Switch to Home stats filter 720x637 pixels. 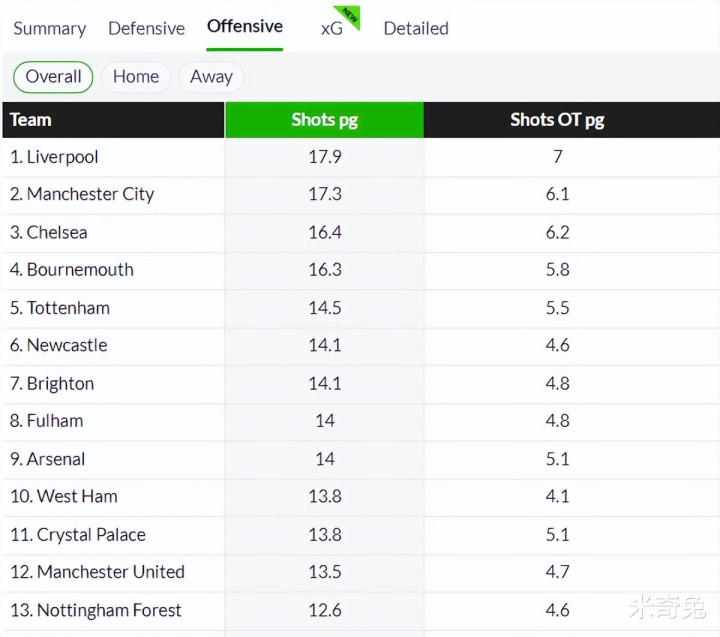[136, 77]
